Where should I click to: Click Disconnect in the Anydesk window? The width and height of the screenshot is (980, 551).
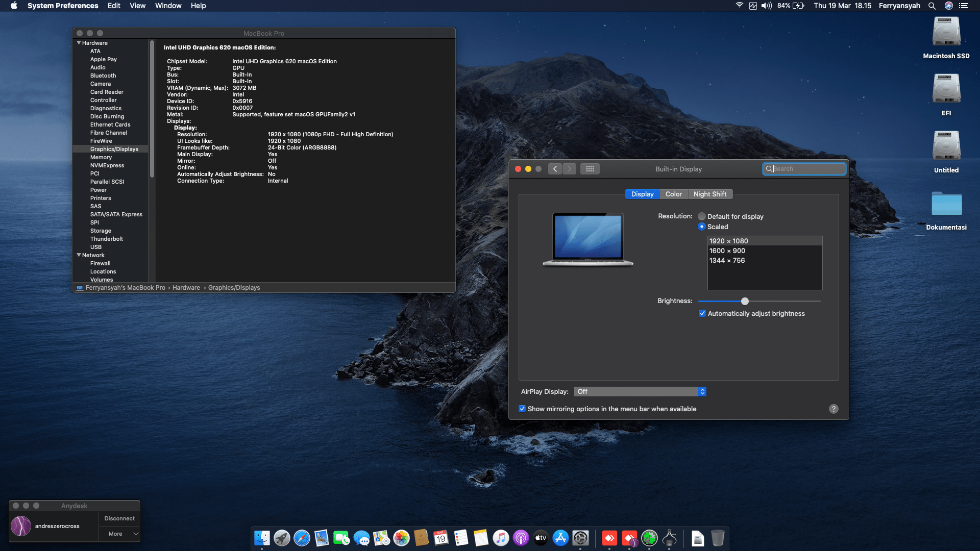pyautogui.click(x=119, y=518)
